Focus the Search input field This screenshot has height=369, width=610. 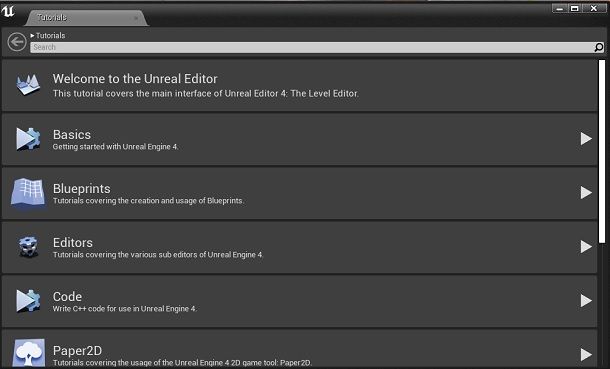tap(312, 47)
